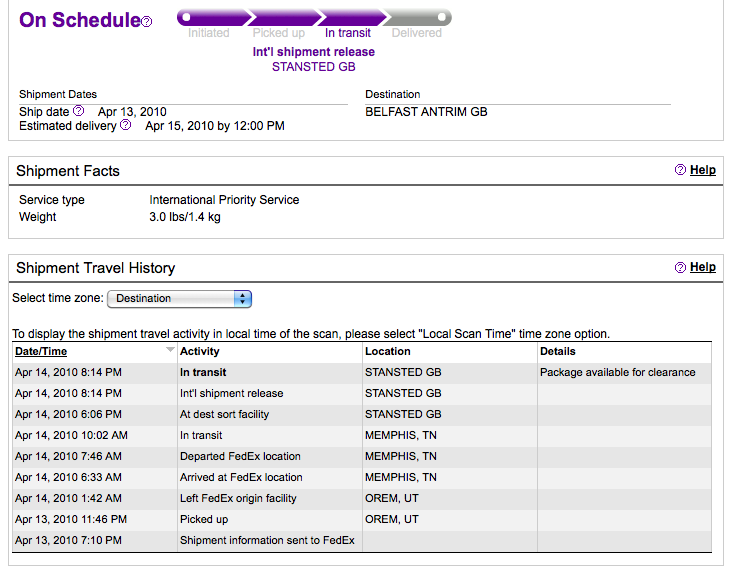Click the Activity column header
The width and height of the screenshot is (734, 571).
tap(200, 351)
